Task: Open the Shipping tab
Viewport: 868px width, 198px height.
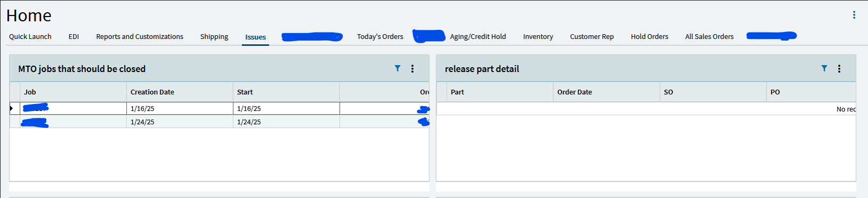Action: click(x=214, y=36)
